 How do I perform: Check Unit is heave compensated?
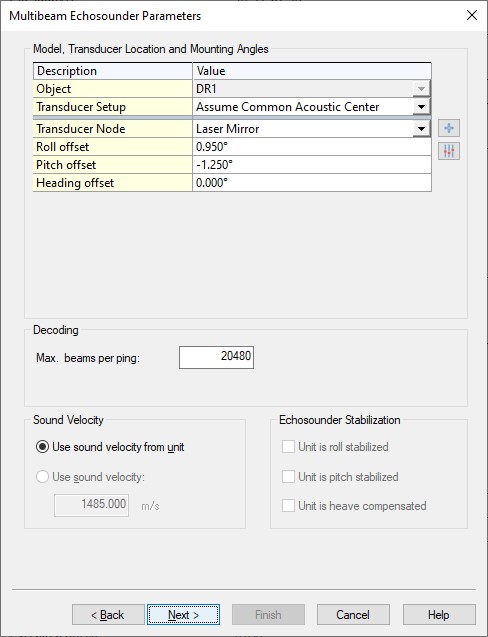[288, 506]
